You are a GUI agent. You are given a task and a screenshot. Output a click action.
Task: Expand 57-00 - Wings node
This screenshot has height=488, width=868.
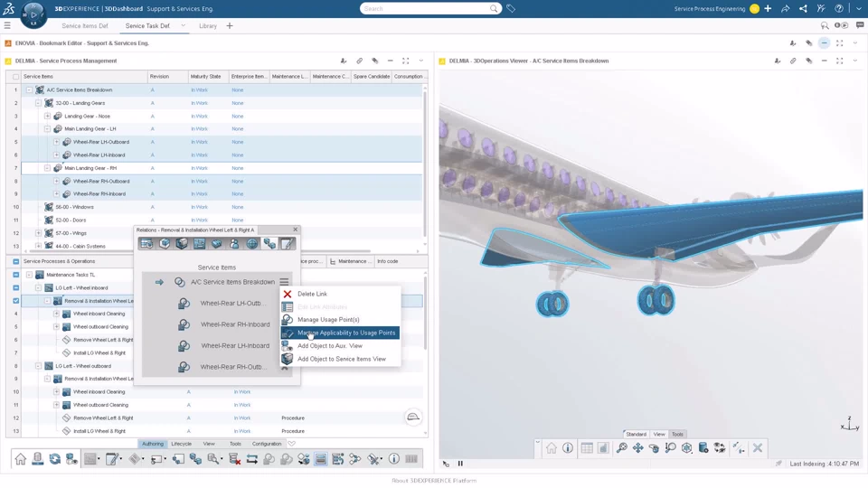(38, 233)
